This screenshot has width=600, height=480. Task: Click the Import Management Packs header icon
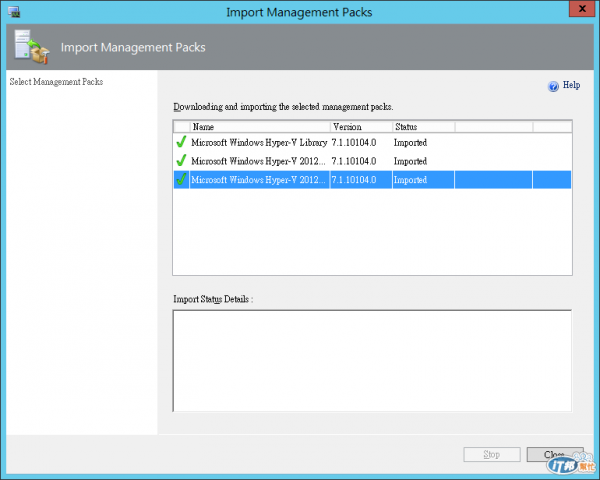(x=32, y=47)
